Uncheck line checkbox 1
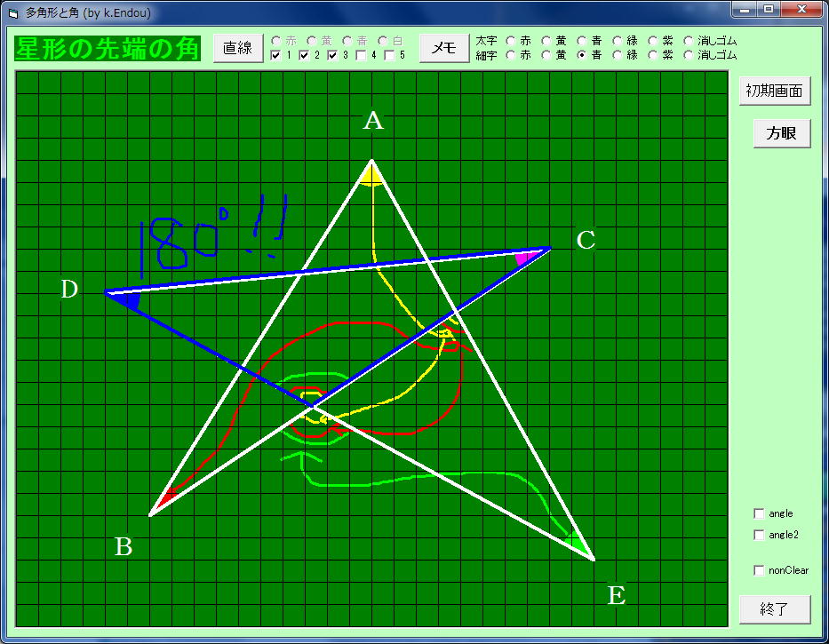 coord(275,55)
